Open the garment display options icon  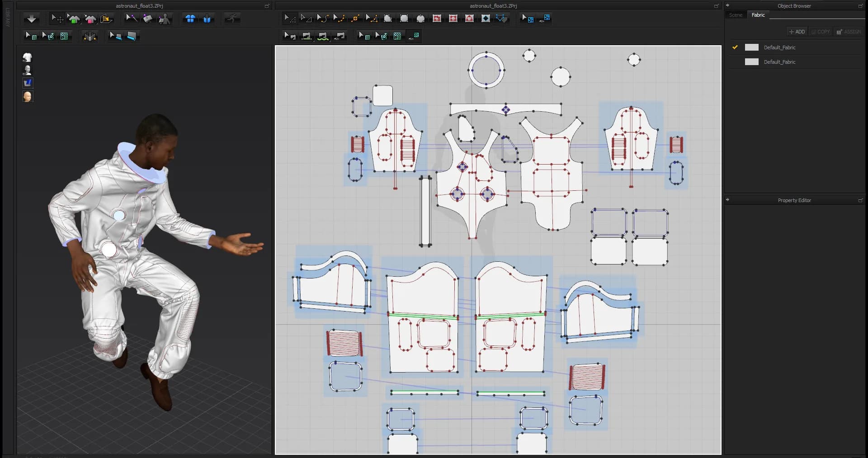[28, 57]
